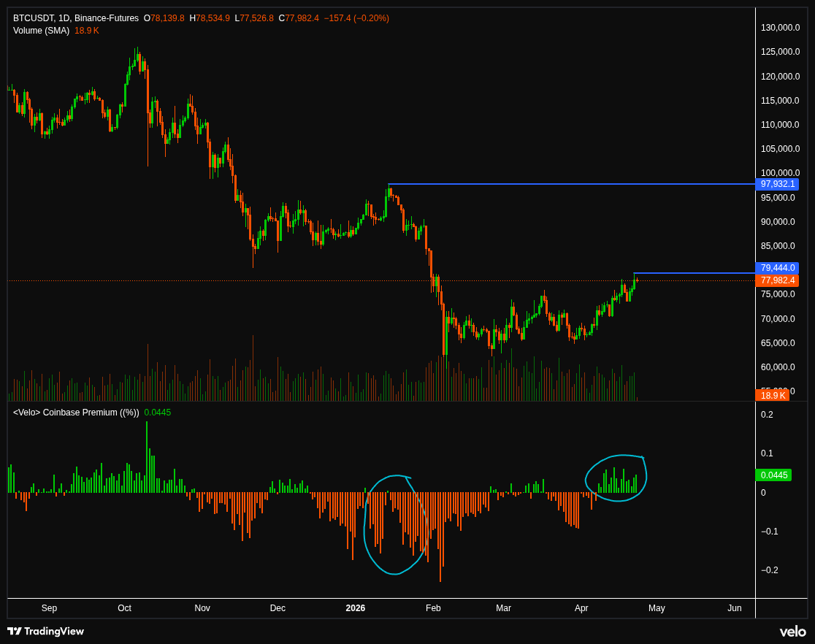Click the 105,000.0 price axis tick
Screen dimensions: 815x644
pyautogui.click(x=780, y=149)
